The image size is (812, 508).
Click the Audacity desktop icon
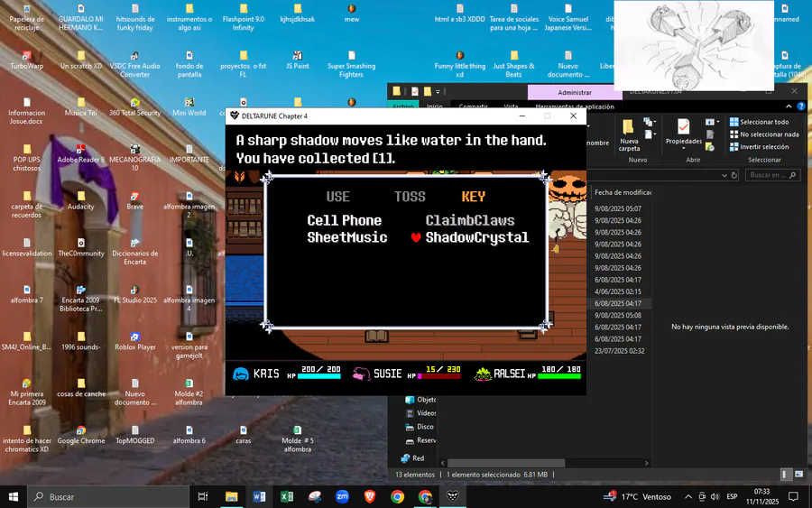coord(81,200)
